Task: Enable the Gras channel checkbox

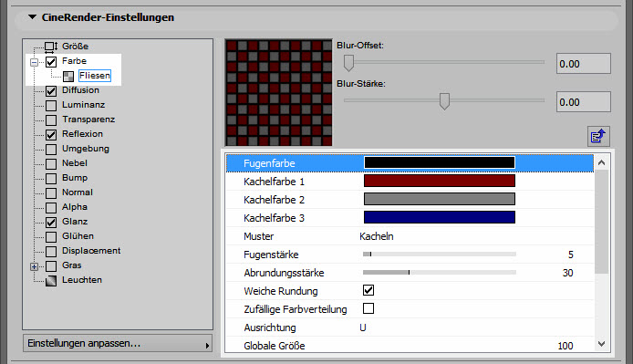Action: tap(51, 265)
